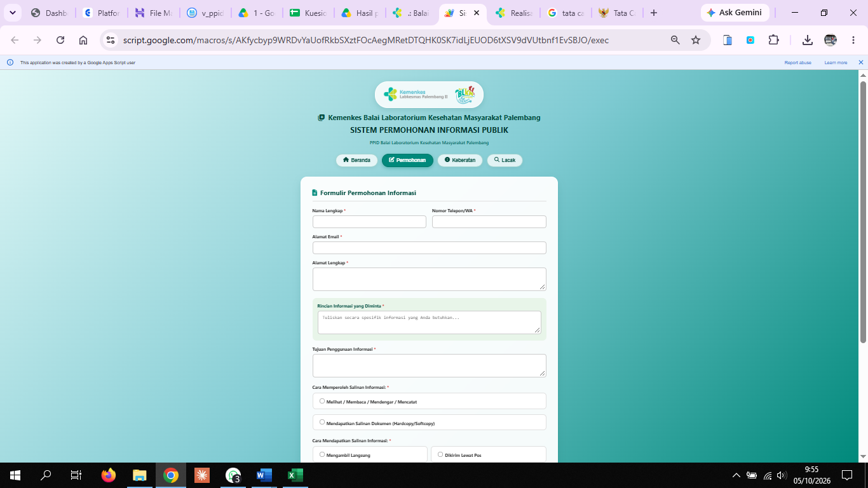This screenshot has height=488, width=868.
Task: Focus the Nama Lengkap field
Action: [x=369, y=222]
